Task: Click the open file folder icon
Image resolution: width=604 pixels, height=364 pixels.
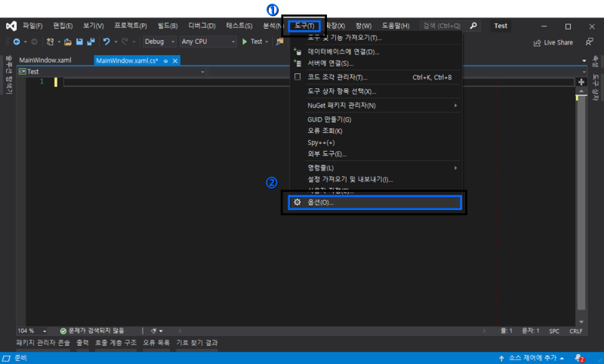Action: (68, 42)
